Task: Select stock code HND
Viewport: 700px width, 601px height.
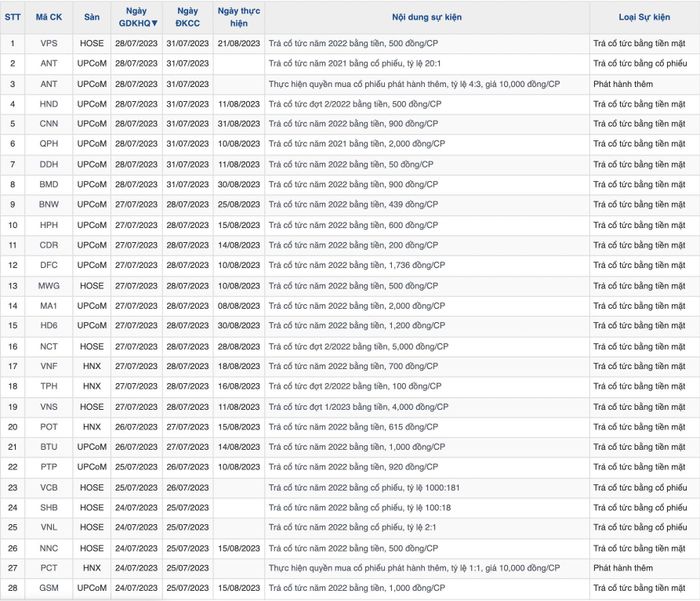Action: (49, 104)
